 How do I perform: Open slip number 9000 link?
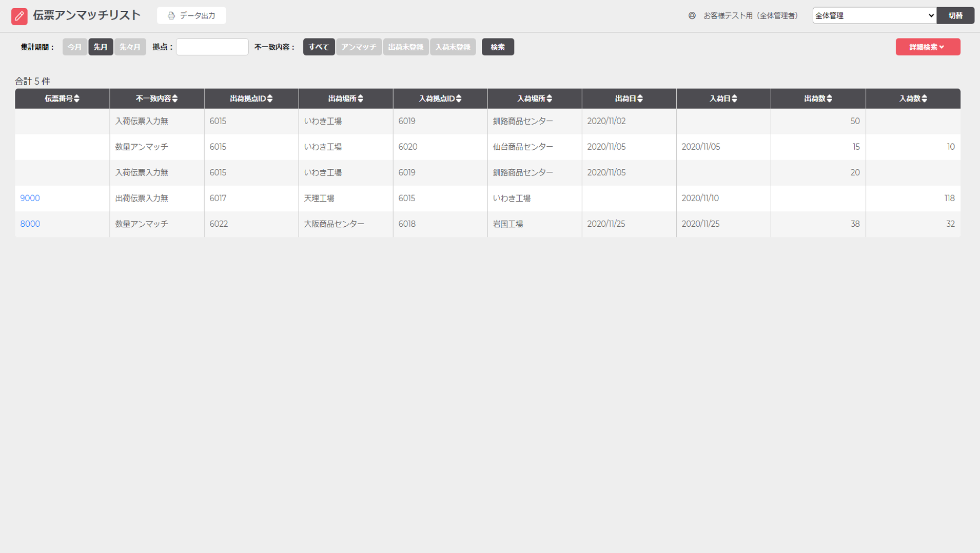pyautogui.click(x=30, y=198)
